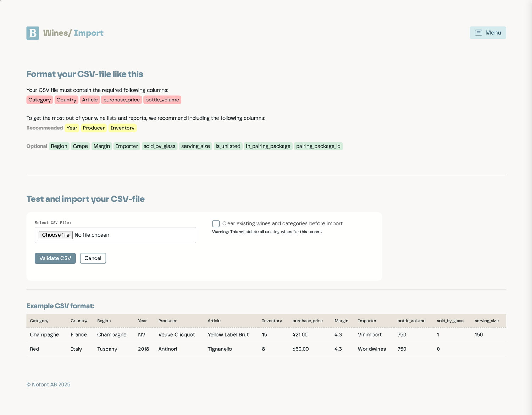Click the yellow Producer recommended tag

point(94,128)
